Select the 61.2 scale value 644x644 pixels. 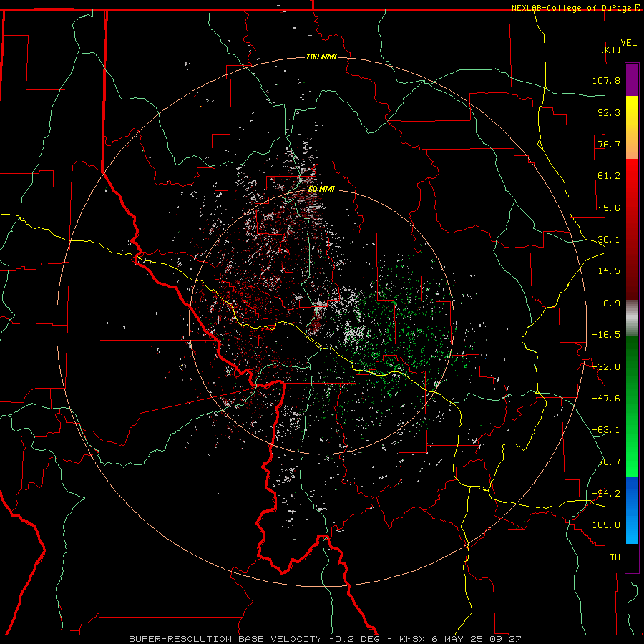[x=609, y=176]
